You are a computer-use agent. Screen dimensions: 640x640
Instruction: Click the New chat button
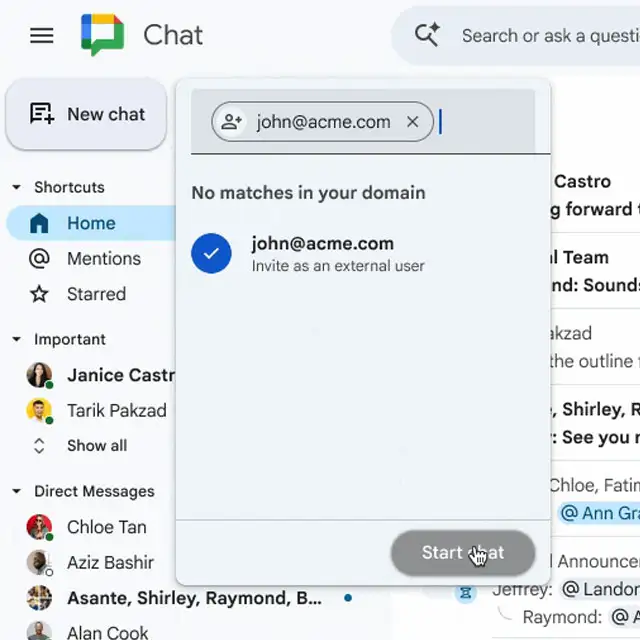pos(86,114)
